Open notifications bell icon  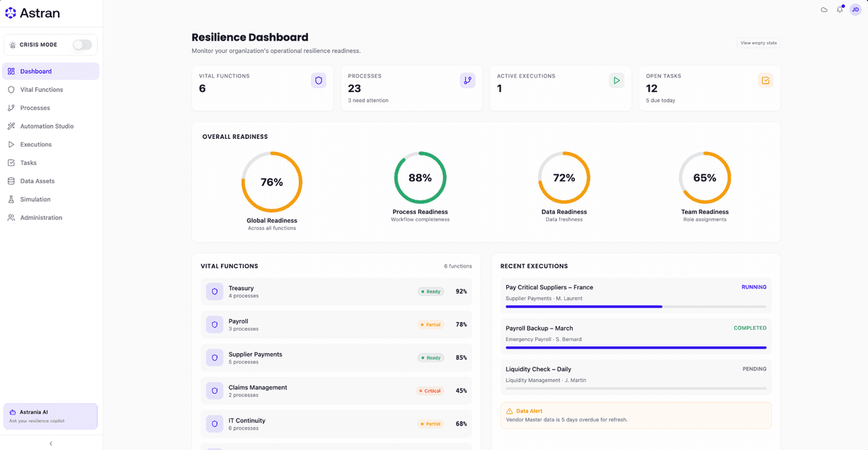tap(840, 9)
